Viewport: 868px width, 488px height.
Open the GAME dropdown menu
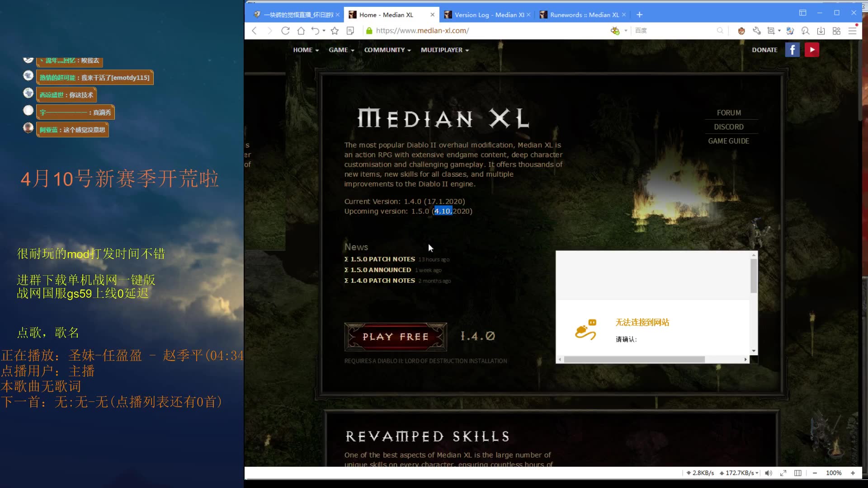pos(341,50)
